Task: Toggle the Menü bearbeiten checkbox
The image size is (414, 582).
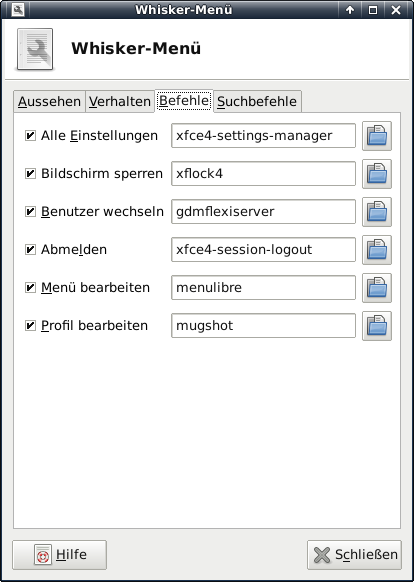Action: click(x=30, y=288)
